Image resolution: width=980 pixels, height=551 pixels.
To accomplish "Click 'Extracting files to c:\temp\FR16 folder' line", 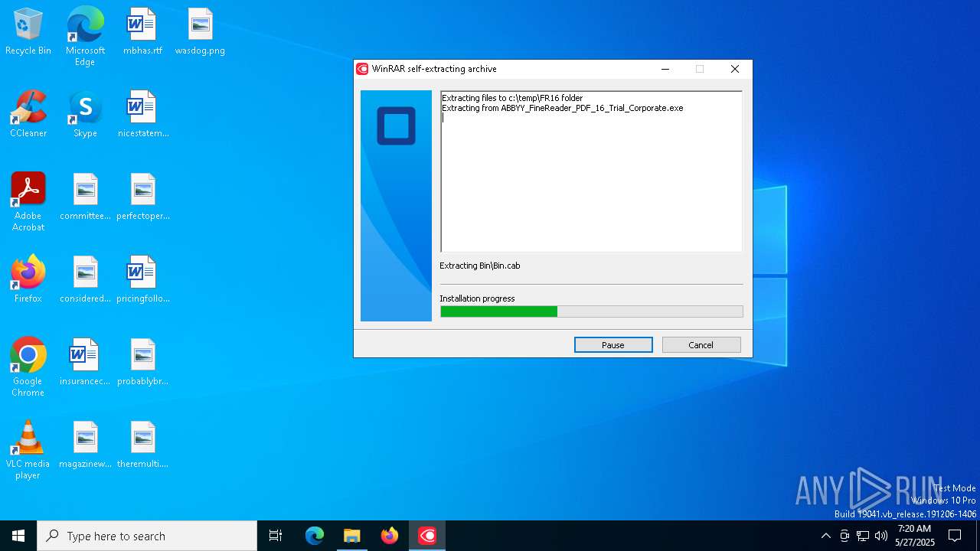I will tap(512, 98).
